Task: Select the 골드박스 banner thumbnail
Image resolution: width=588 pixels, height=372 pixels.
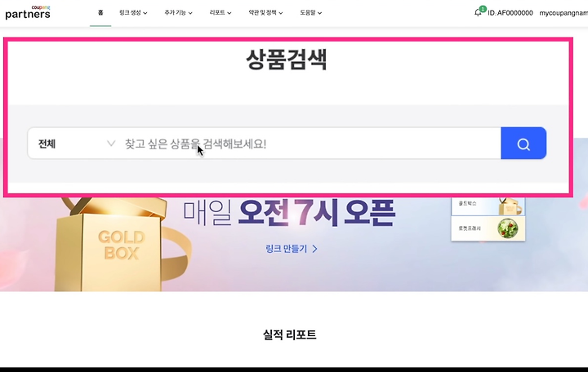Action: [x=488, y=206]
